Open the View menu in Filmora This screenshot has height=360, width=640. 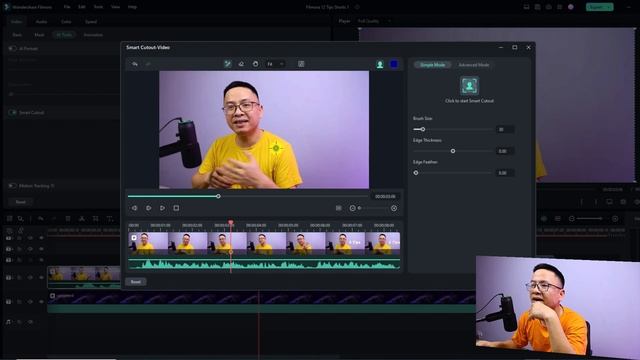pos(116,7)
